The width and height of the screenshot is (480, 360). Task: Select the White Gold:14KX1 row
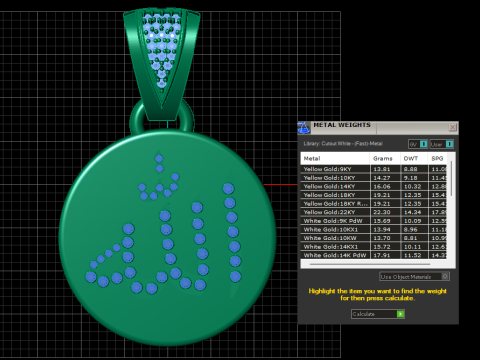coord(374,247)
